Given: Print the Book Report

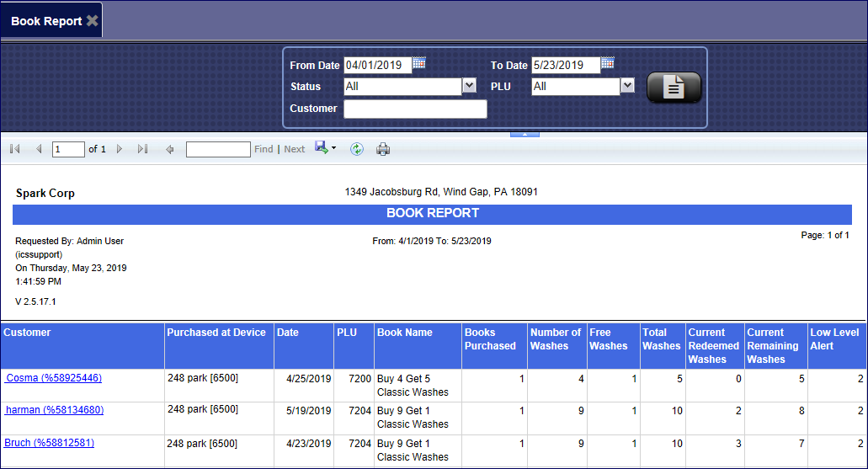Looking at the screenshot, I should pyautogui.click(x=383, y=149).
